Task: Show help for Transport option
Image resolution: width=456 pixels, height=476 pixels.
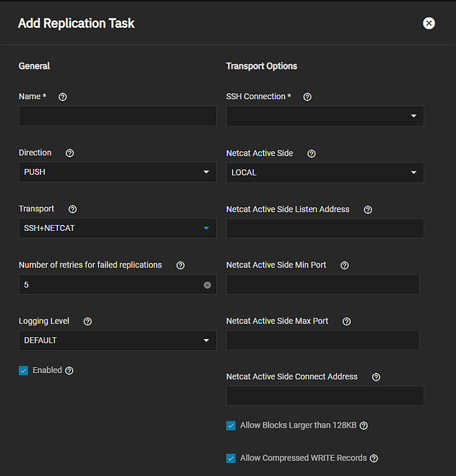Action: click(x=72, y=209)
